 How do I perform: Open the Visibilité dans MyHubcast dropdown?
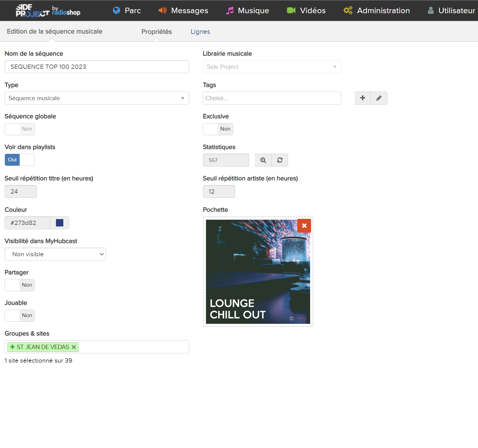coord(55,254)
